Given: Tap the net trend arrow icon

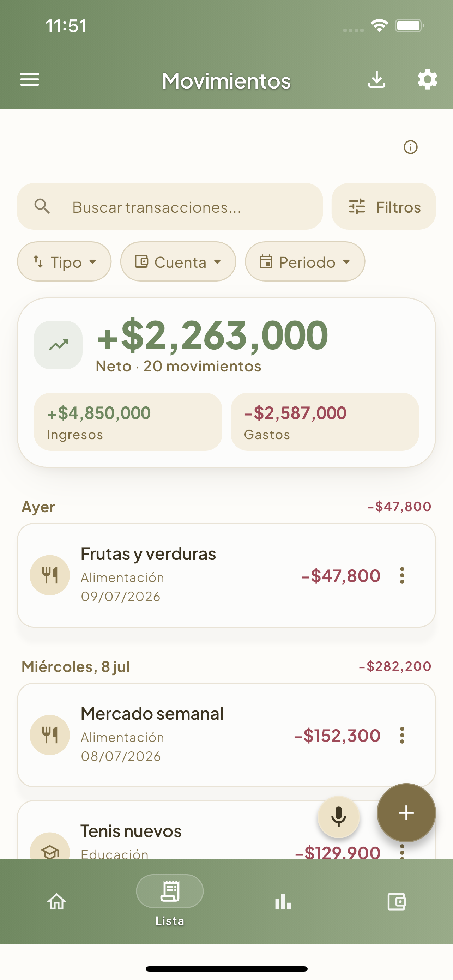Looking at the screenshot, I should 58,345.
